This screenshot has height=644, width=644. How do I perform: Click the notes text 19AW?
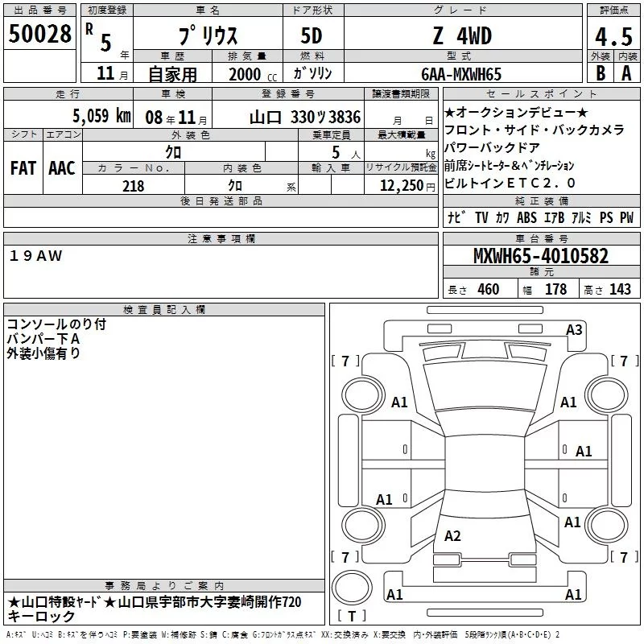pyautogui.click(x=35, y=256)
